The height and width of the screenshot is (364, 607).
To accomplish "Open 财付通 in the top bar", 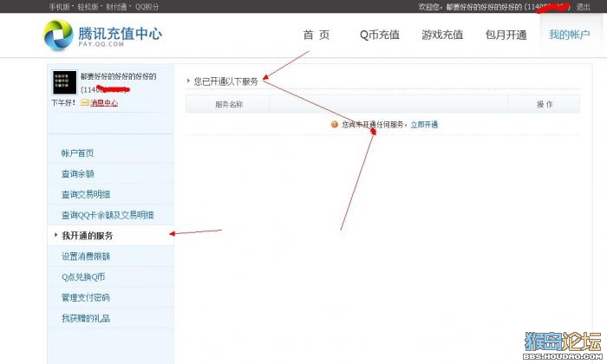I will (x=116, y=7).
